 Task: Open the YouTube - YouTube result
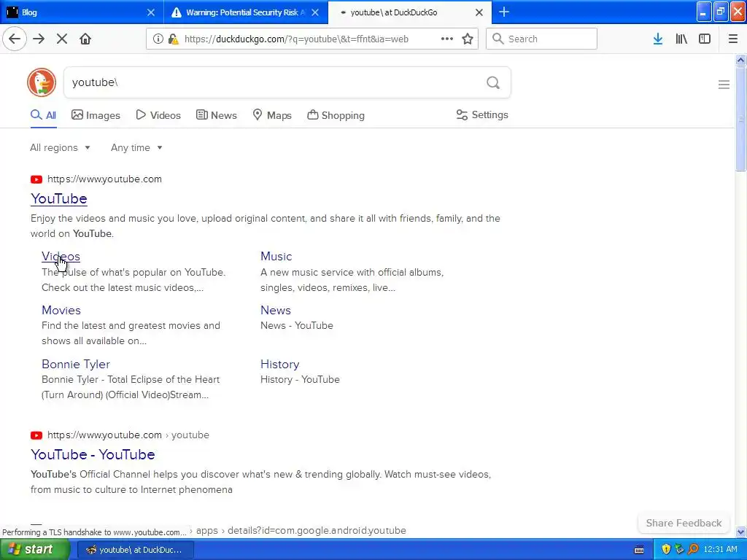(x=93, y=454)
